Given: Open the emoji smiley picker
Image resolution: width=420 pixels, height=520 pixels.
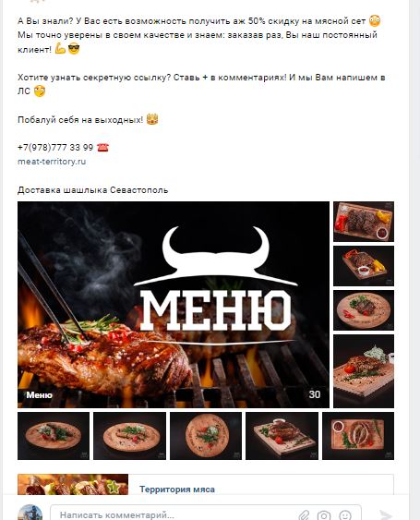Looking at the screenshot, I should 345,515.
